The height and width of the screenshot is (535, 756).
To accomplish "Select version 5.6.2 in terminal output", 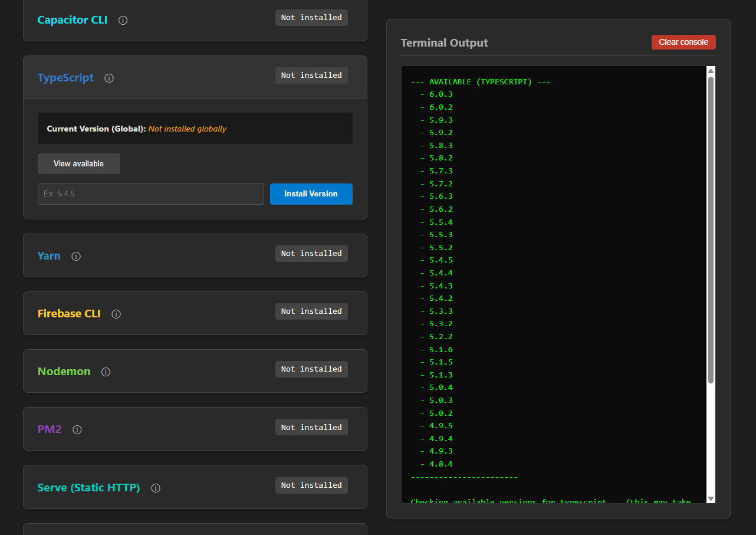I will 441,209.
